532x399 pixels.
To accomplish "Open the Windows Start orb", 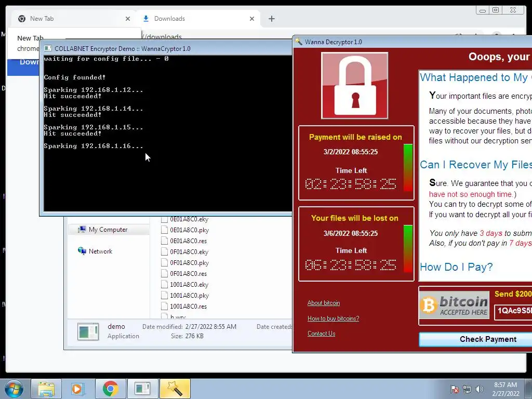I will [14, 389].
